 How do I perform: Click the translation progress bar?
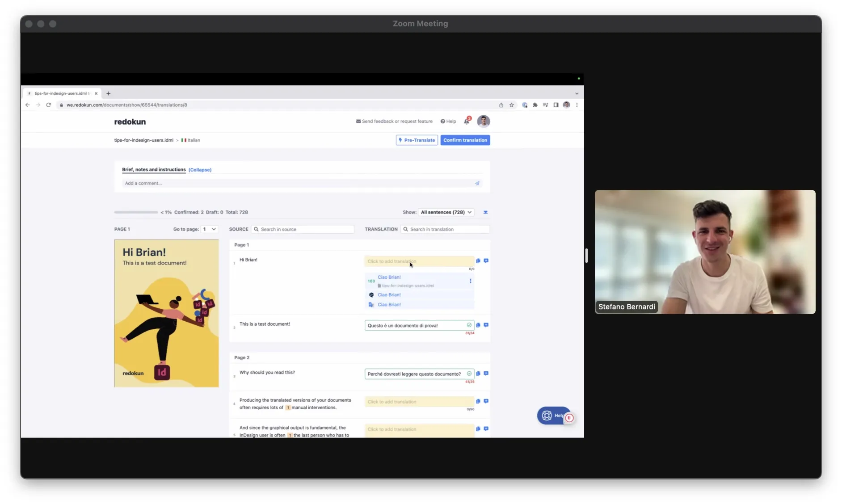pyautogui.click(x=136, y=212)
